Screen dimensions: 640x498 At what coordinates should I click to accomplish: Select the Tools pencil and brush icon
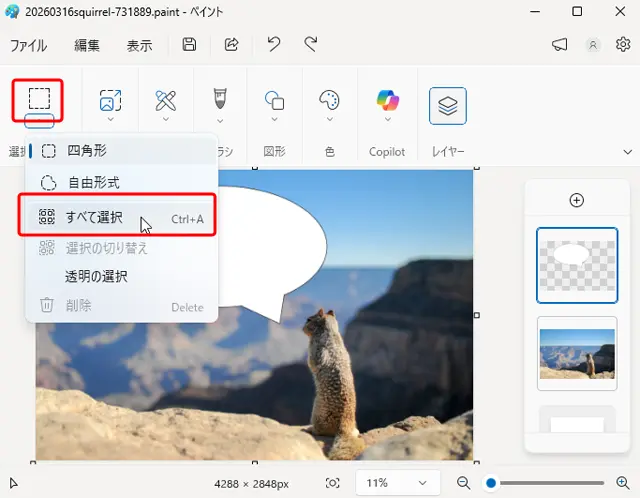(166, 101)
